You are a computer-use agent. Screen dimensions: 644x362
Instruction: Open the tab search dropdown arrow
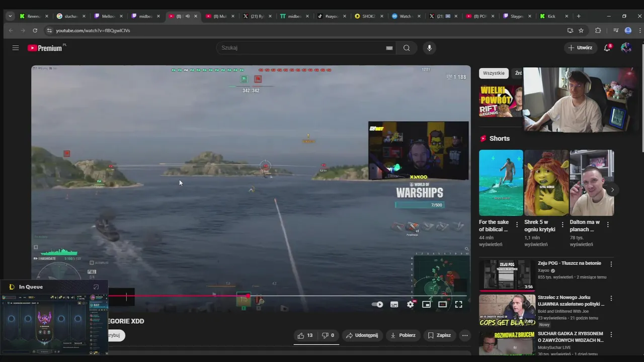pyautogui.click(x=10, y=16)
